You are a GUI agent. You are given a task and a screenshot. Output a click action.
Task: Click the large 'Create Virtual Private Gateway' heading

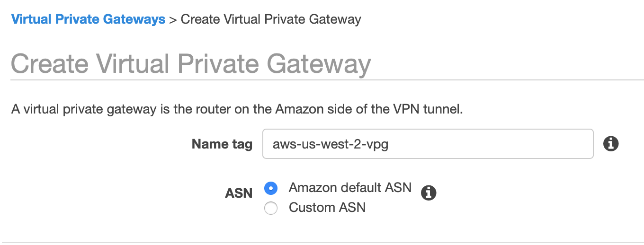(190, 64)
